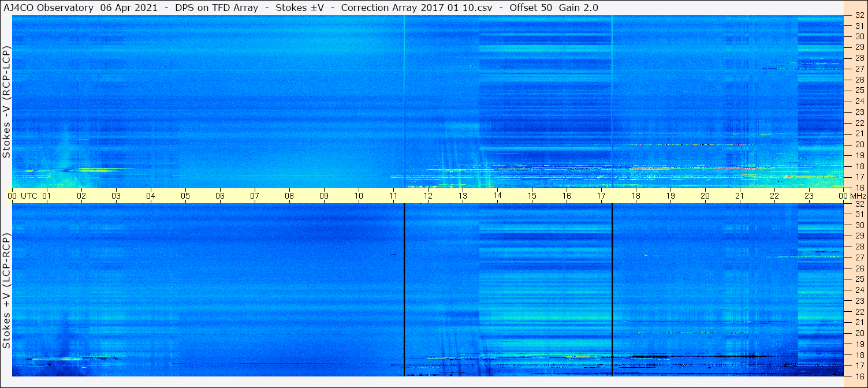Screen dimensions: 868x388
Task: Click the 26 MHz label of upper panel
Action: [859, 80]
